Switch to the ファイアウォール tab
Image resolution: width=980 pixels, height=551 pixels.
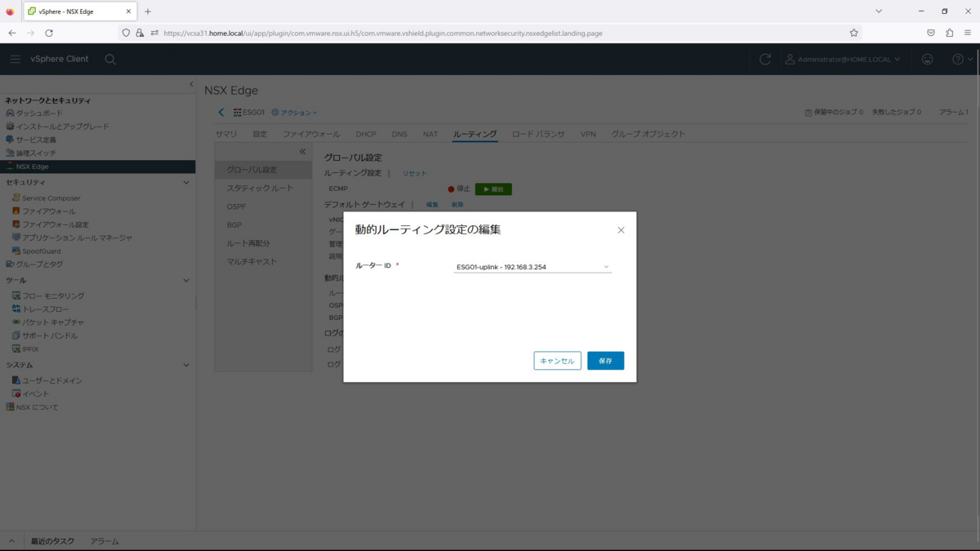(x=311, y=134)
